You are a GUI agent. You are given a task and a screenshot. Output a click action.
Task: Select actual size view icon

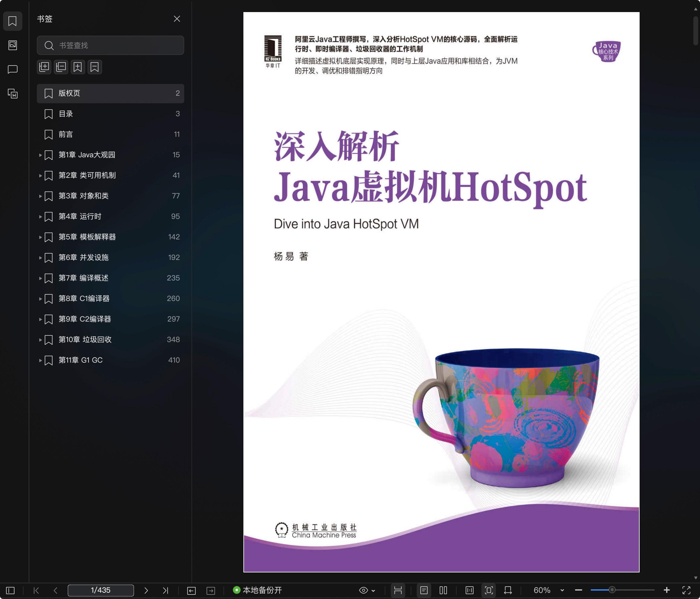click(x=470, y=590)
